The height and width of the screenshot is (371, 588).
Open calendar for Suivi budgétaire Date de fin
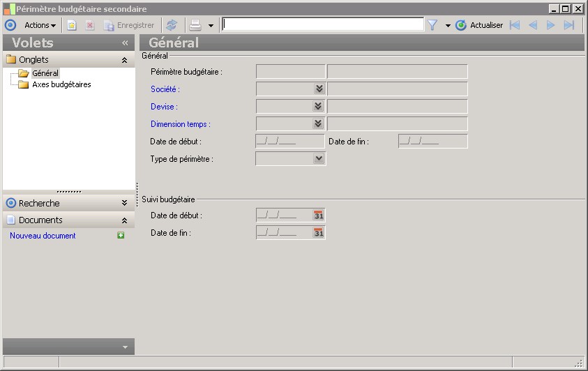click(x=319, y=233)
